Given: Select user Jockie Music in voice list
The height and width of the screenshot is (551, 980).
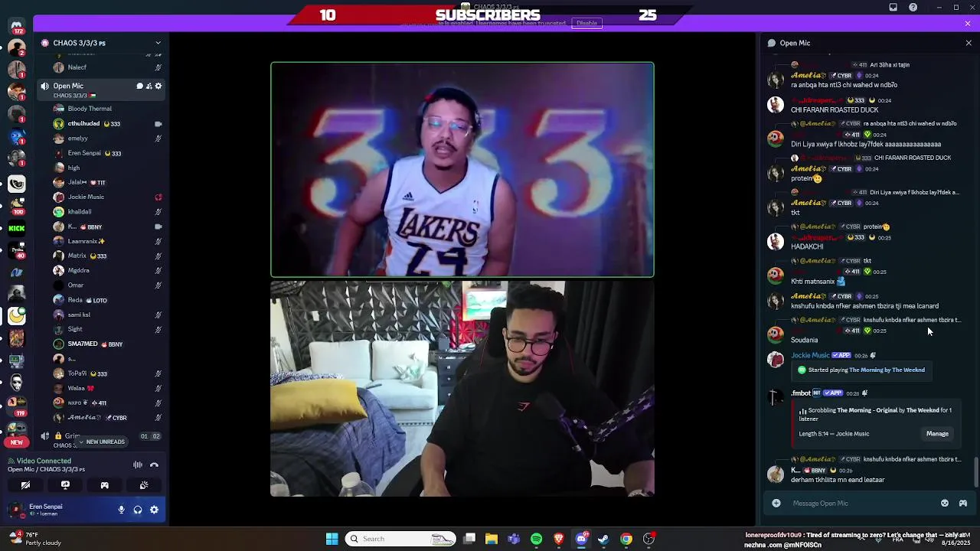Looking at the screenshot, I should click(x=107, y=197).
